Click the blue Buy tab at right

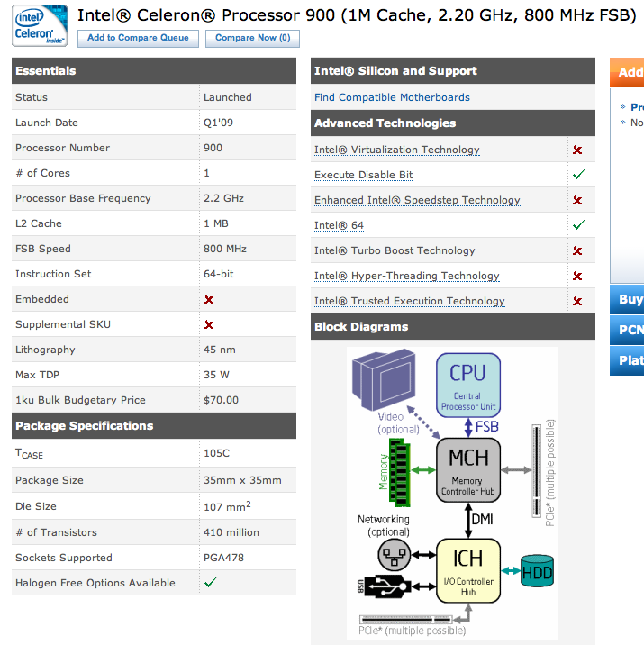point(627,299)
